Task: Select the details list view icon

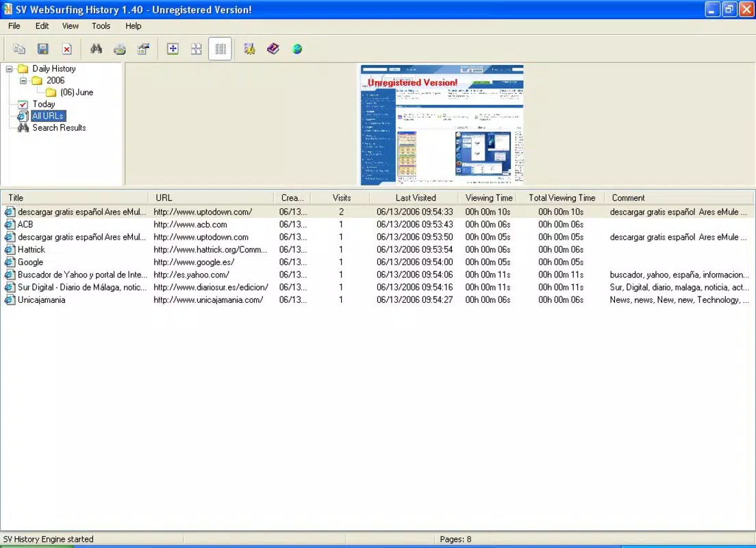Action: [220, 49]
